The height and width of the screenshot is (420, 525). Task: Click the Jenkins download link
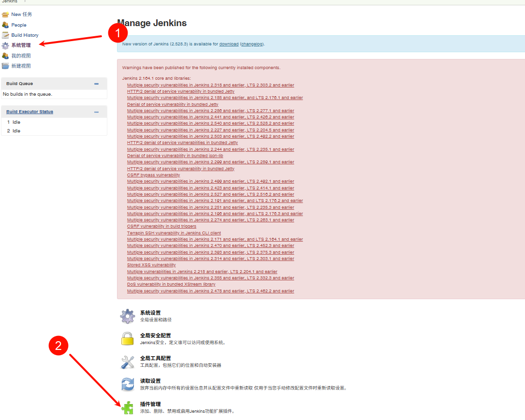pos(229,44)
